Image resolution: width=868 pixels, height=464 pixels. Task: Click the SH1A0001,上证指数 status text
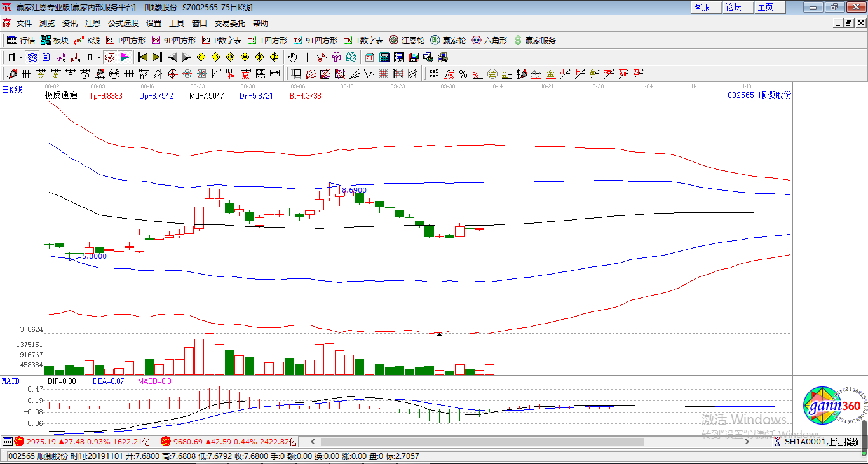coord(821,442)
